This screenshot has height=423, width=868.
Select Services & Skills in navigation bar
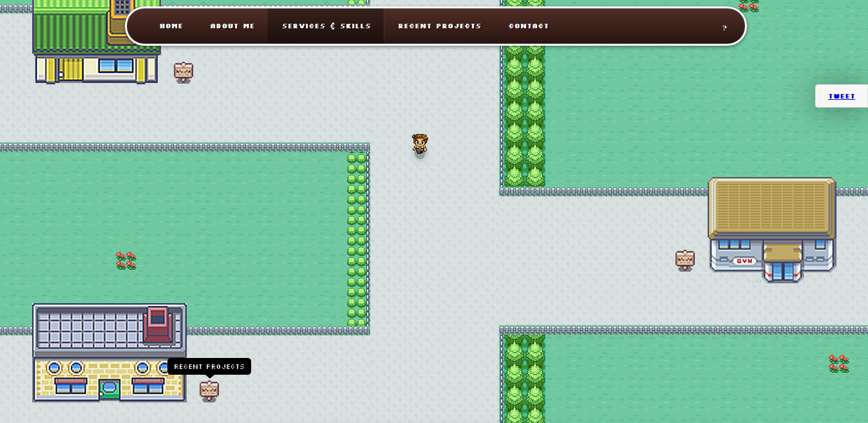pos(326,26)
